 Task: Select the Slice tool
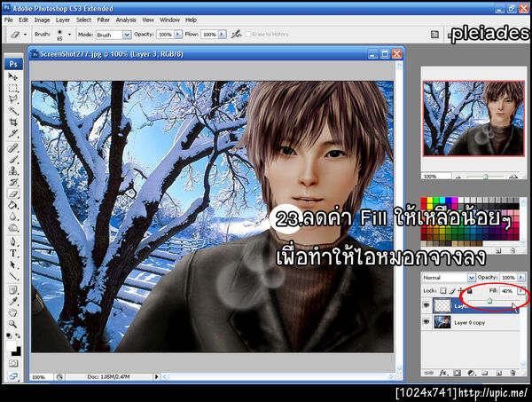click(13, 133)
